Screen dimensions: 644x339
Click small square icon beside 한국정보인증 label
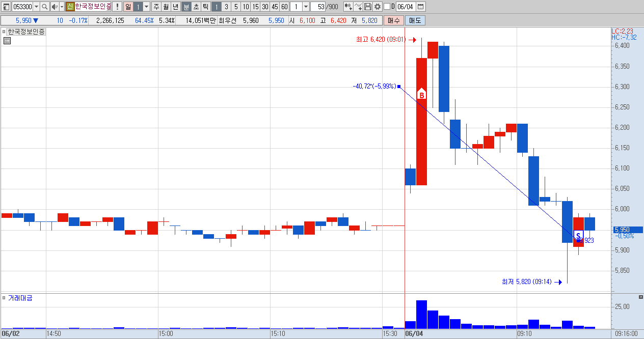tap(4, 32)
